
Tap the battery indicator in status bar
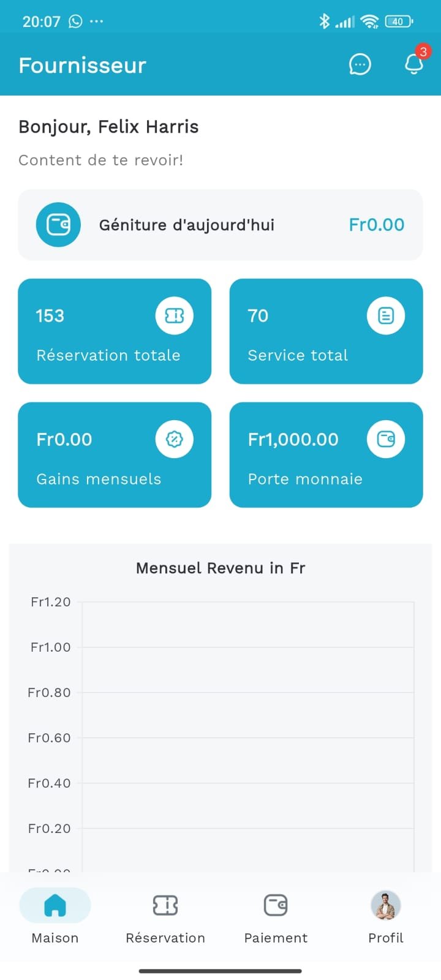click(398, 21)
